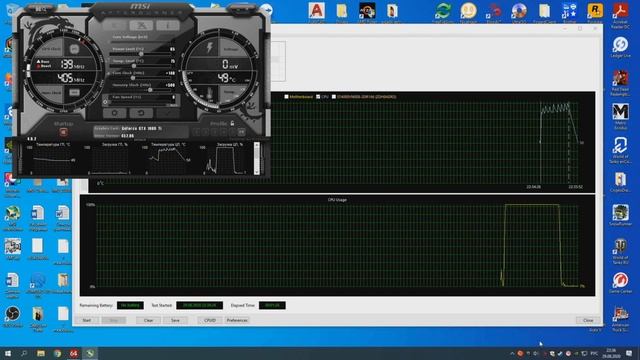Viewport: 640px width, 360px height.
Task: Click the Graphics Card name field in Afterburner
Action: [x=141, y=128]
